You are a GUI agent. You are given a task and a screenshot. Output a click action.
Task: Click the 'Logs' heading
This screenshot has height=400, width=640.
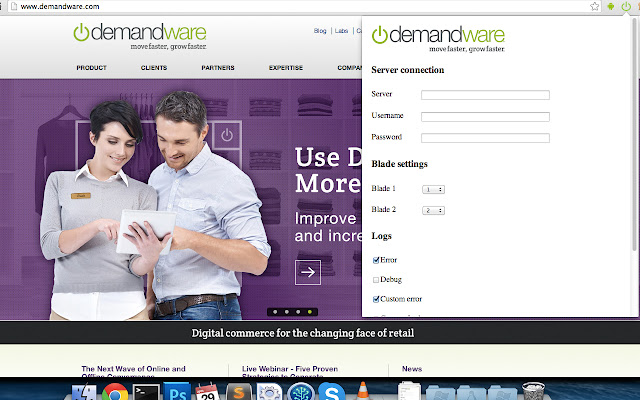point(382,236)
